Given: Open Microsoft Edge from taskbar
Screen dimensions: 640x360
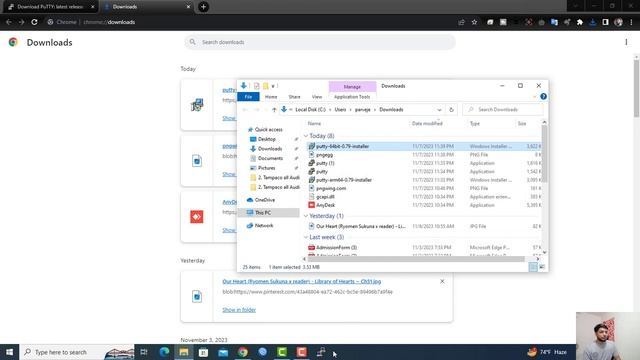Looking at the screenshot, I should tap(164, 352).
